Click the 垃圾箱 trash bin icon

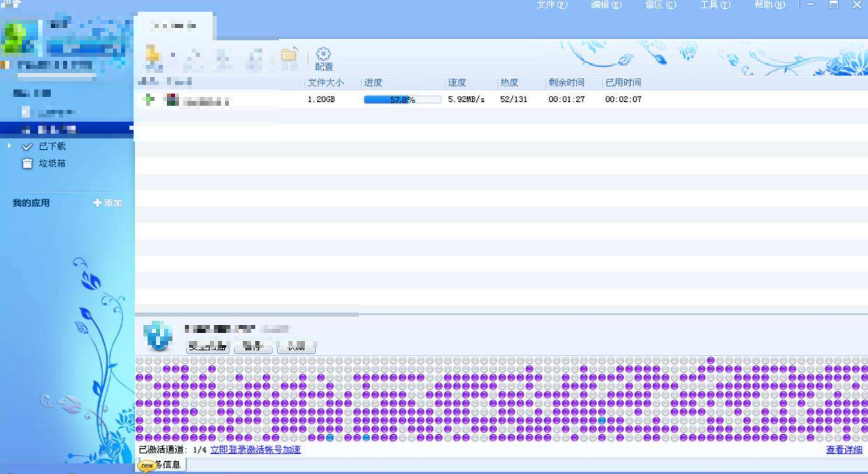point(27,164)
